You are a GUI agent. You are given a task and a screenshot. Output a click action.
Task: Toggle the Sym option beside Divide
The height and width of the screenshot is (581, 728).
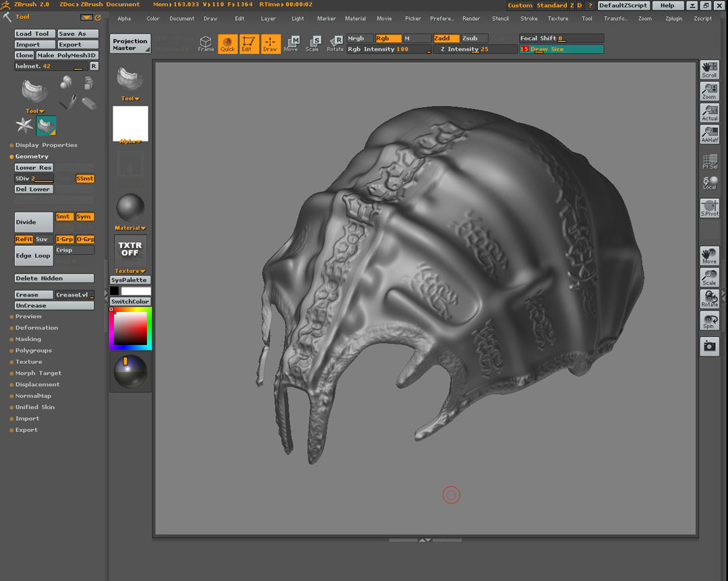pyautogui.click(x=84, y=217)
